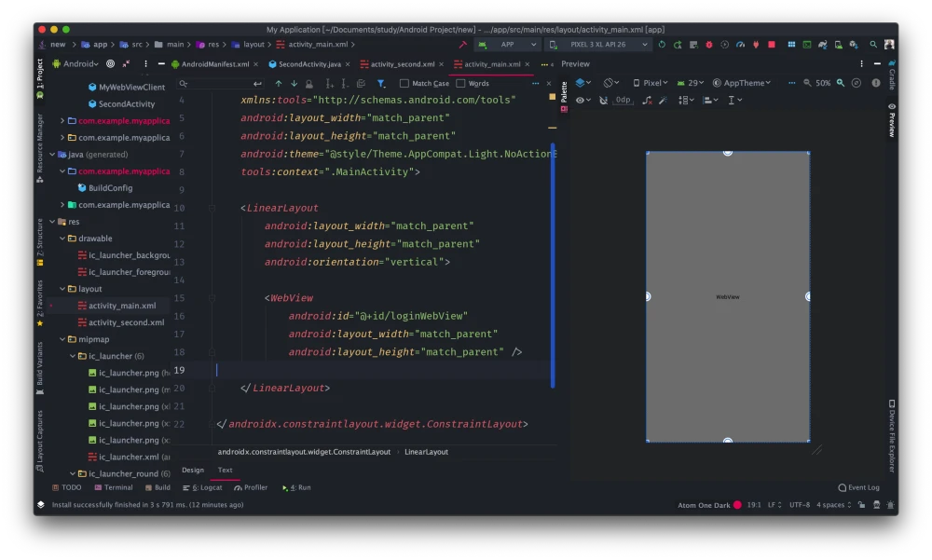
Task: Select the Text tab
Action: [x=225, y=471]
